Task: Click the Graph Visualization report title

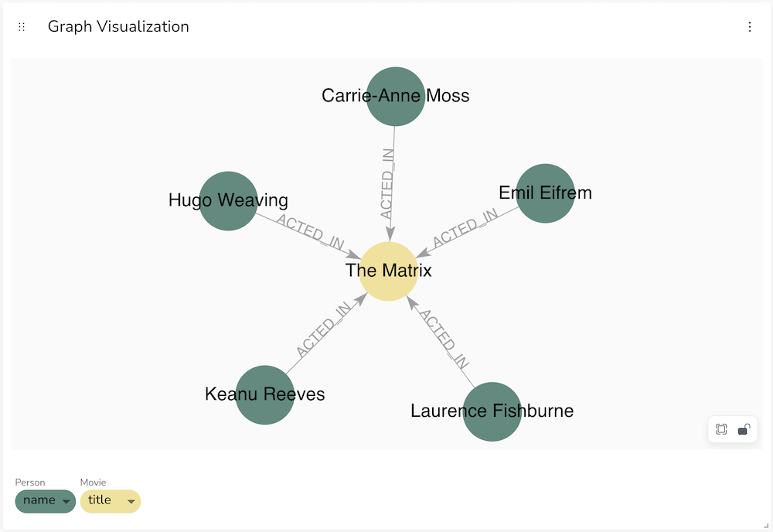Action: coord(118,26)
